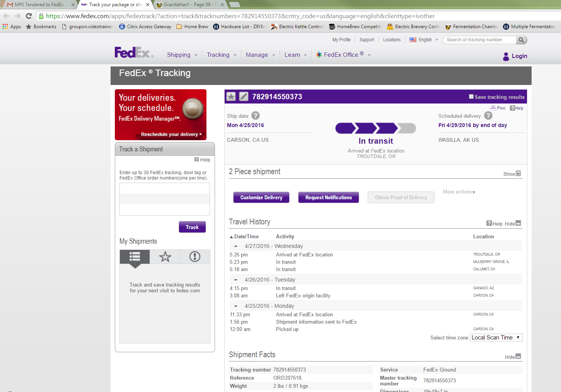Screen dimensions: 561x392
Task: Open the My Shipments starred tab icon
Action: pyautogui.click(x=165, y=256)
